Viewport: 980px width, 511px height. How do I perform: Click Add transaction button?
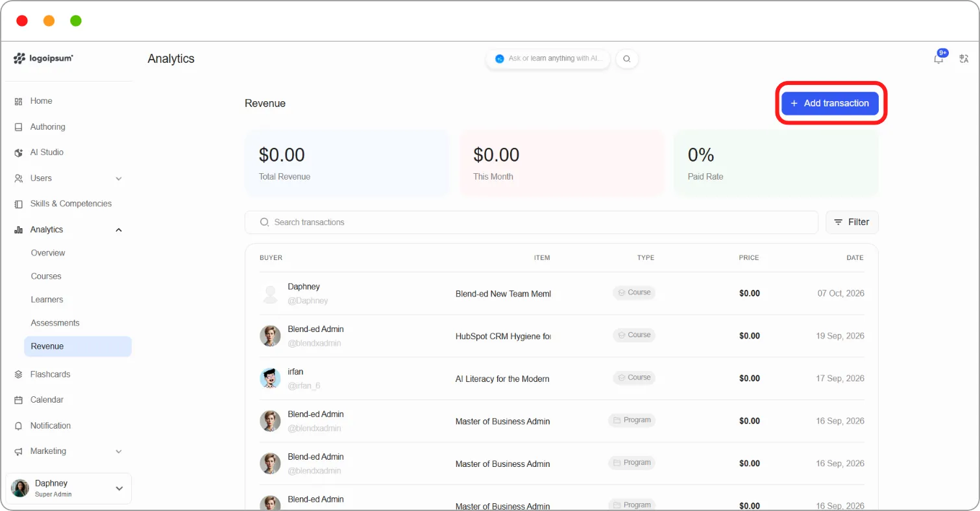830,103
